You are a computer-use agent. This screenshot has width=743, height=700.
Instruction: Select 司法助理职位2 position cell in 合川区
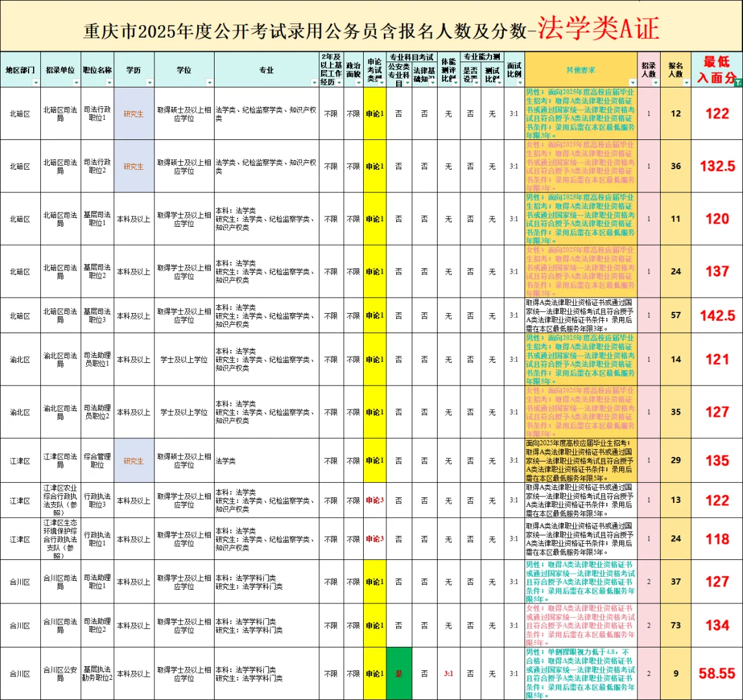pyautogui.click(x=97, y=625)
